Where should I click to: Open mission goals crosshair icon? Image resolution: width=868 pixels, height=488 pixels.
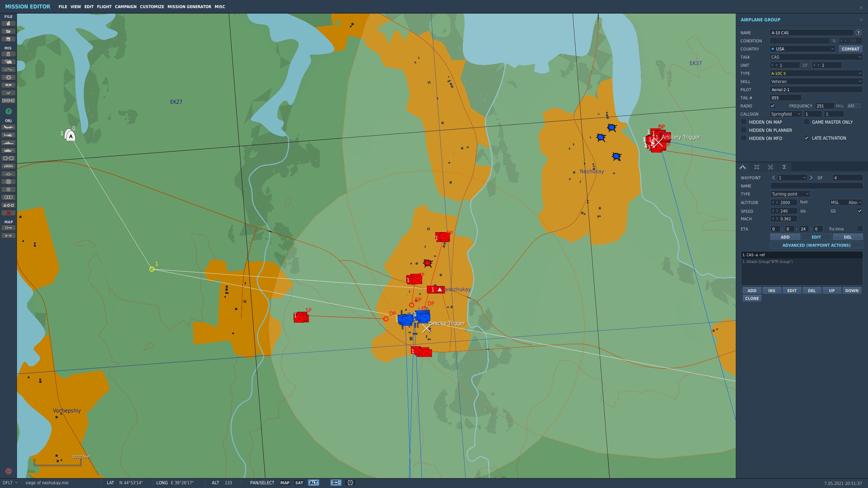tap(8, 77)
